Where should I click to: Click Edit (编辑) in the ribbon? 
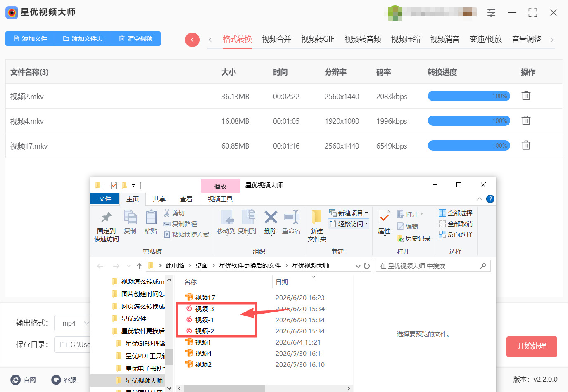(408, 226)
